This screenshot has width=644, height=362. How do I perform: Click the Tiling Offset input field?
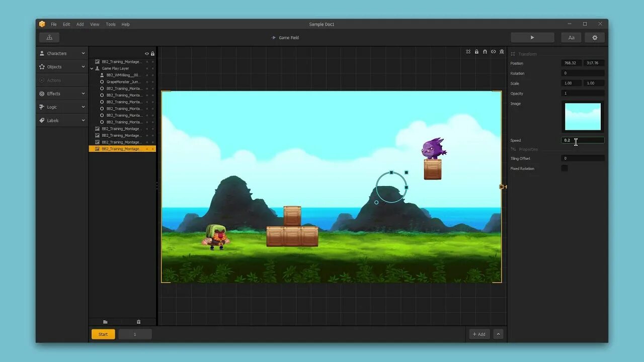[x=583, y=158]
